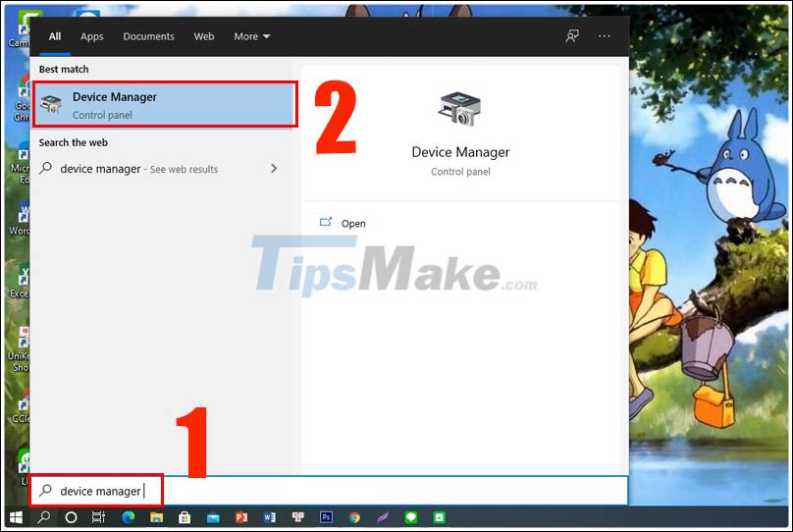Switch to the Web search tab
Viewport: 793px width, 532px height.
204,36
